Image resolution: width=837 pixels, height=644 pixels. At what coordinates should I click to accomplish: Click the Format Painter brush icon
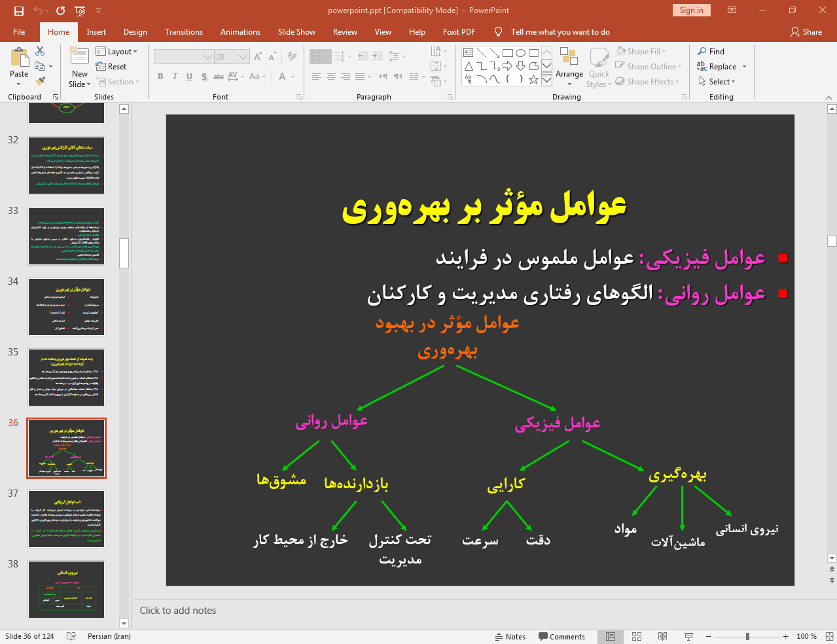pos(40,81)
